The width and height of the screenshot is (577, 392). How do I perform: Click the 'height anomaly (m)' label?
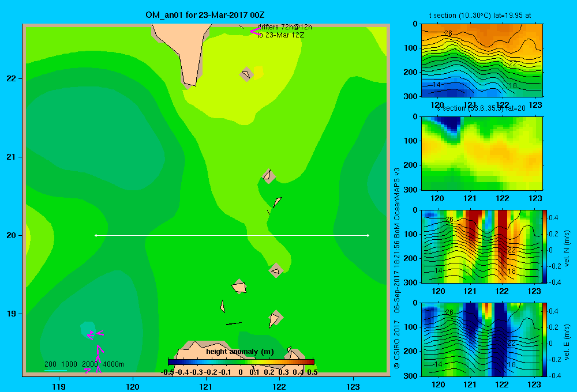coord(240,352)
